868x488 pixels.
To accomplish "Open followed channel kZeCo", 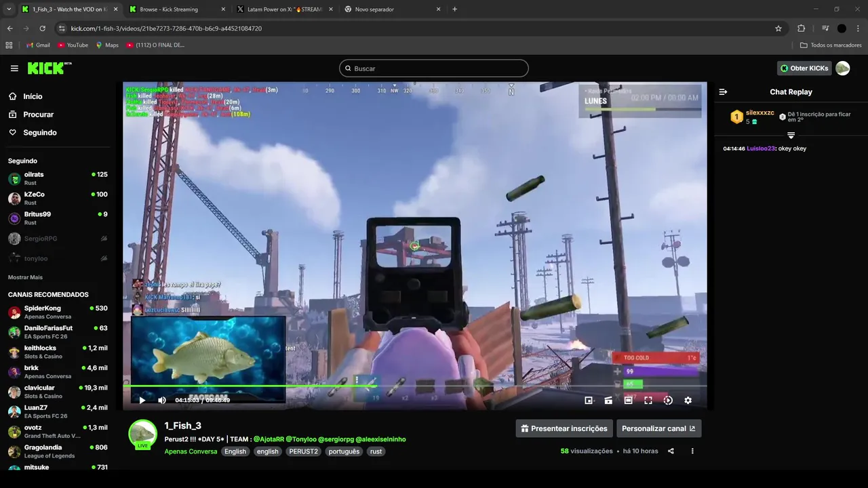I will (x=58, y=199).
